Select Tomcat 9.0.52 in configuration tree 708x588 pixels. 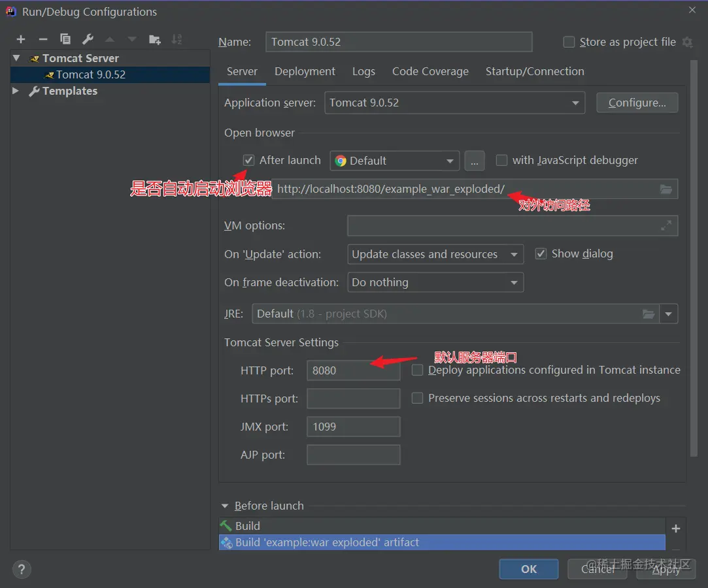pyautogui.click(x=110, y=74)
